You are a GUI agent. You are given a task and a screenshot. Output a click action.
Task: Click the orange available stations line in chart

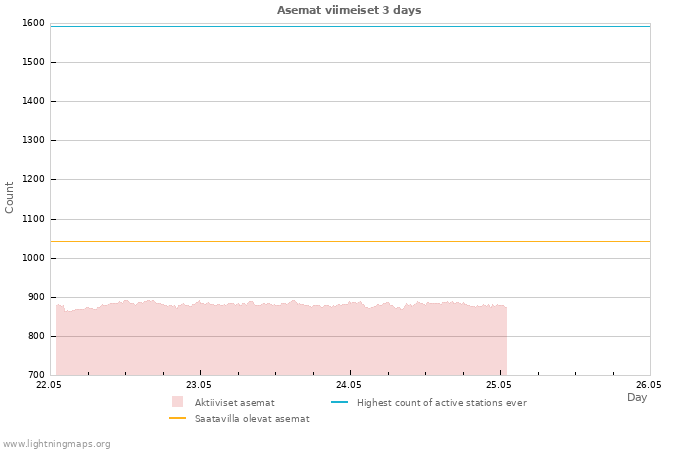tap(350, 242)
